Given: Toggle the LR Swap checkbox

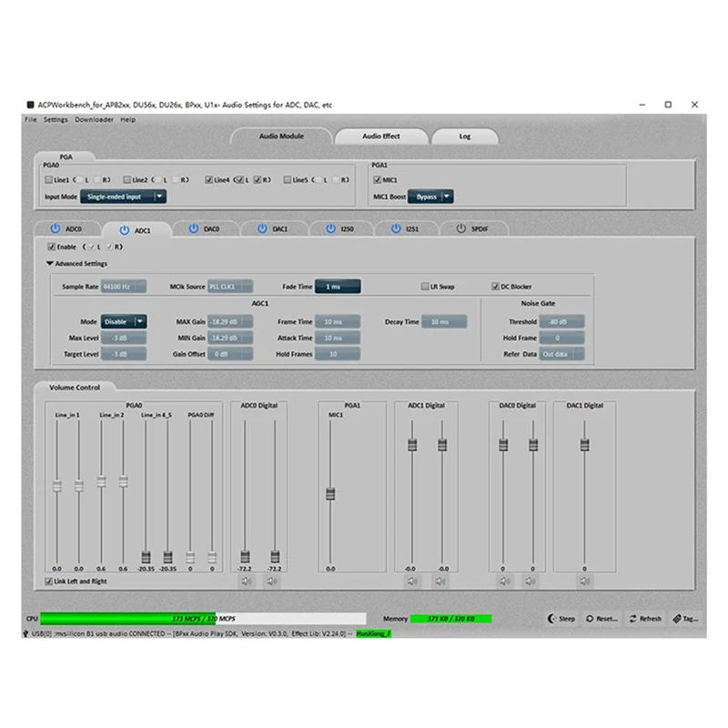Looking at the screenshot, I should 424,286.
